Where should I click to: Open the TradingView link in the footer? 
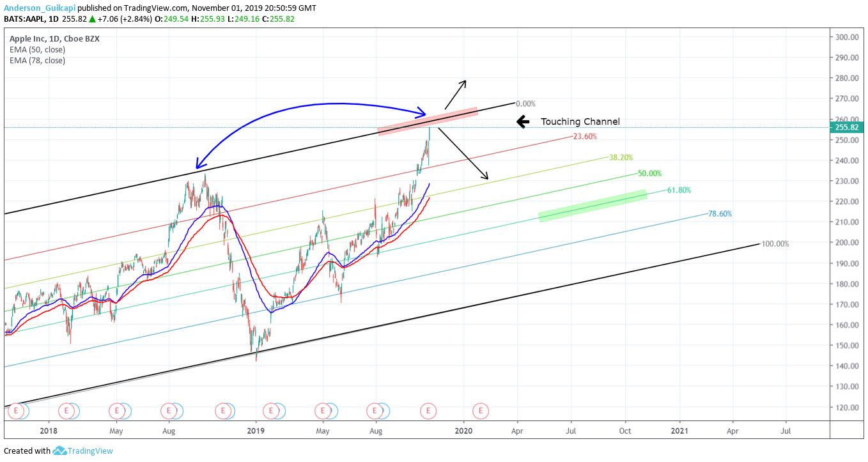click(90, 451)
